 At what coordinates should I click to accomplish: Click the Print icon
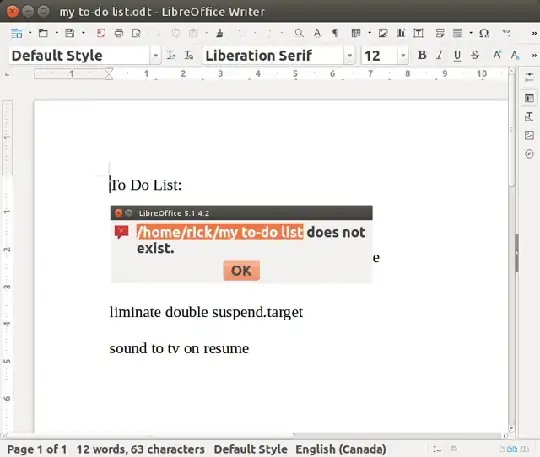[x=119, y=33]
